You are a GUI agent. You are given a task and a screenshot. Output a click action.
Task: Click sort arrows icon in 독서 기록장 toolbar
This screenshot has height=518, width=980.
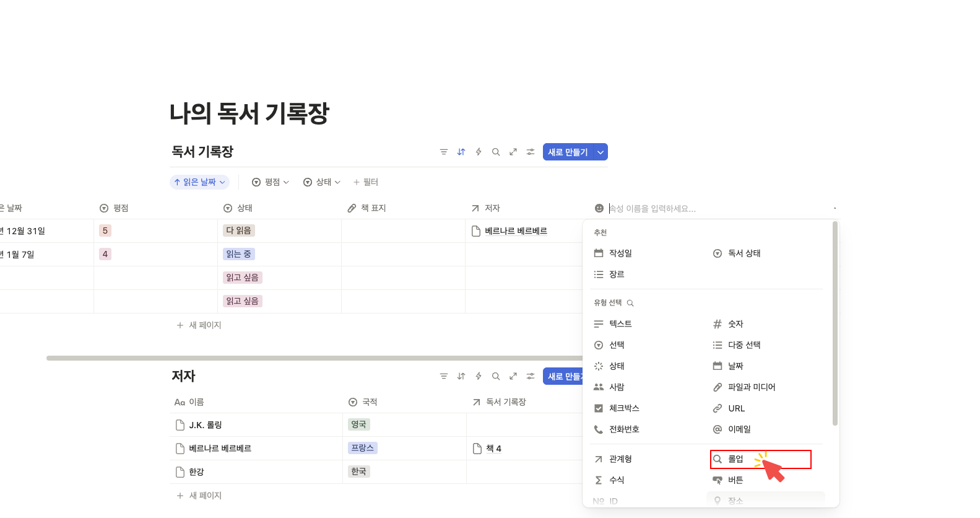coord(461,152)
